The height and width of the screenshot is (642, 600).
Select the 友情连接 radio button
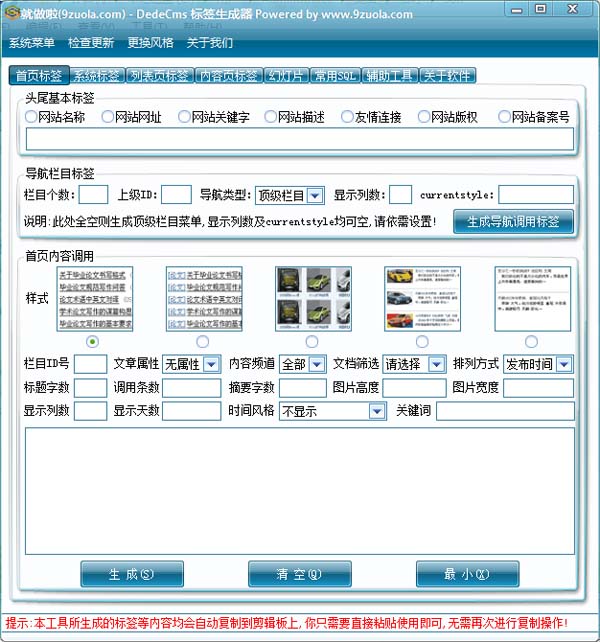[347, 117]
